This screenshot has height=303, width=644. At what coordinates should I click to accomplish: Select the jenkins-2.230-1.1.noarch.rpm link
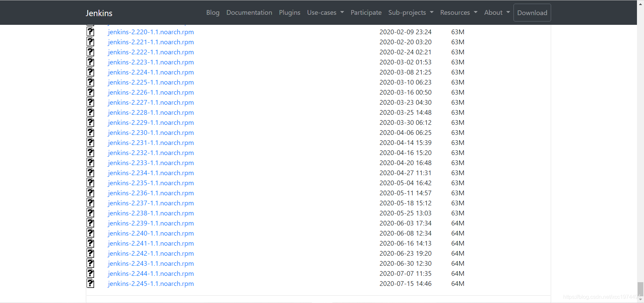(151, 133)
